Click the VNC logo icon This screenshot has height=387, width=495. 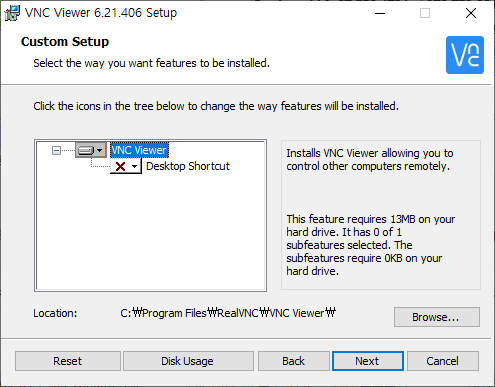click(x=465, y=55)
